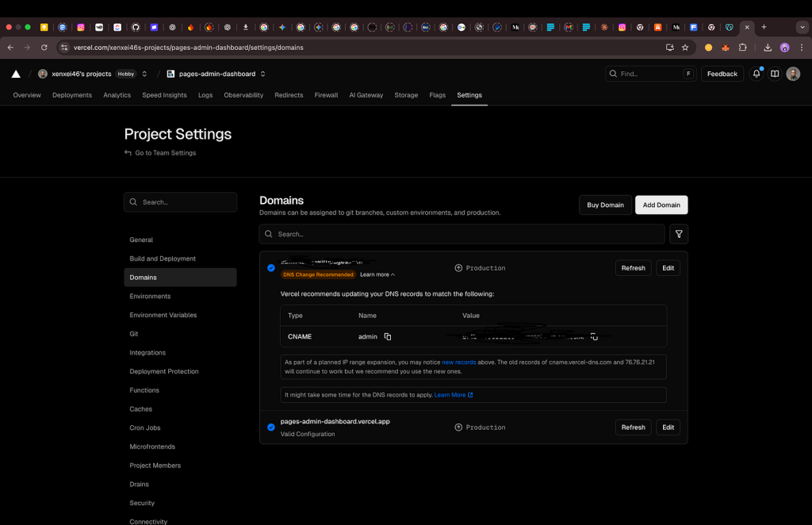
Task: Switch to the Firewall tab
Action: click(326, 95)
